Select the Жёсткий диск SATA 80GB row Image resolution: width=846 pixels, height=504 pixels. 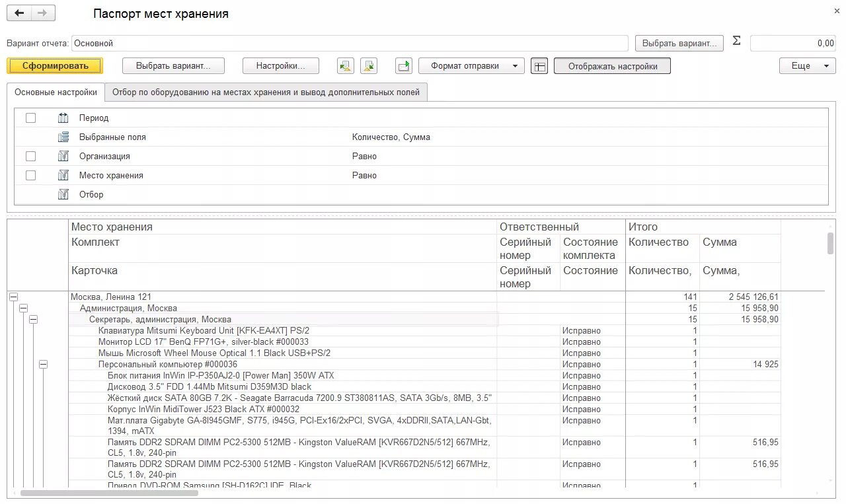[x=299, y=398]
